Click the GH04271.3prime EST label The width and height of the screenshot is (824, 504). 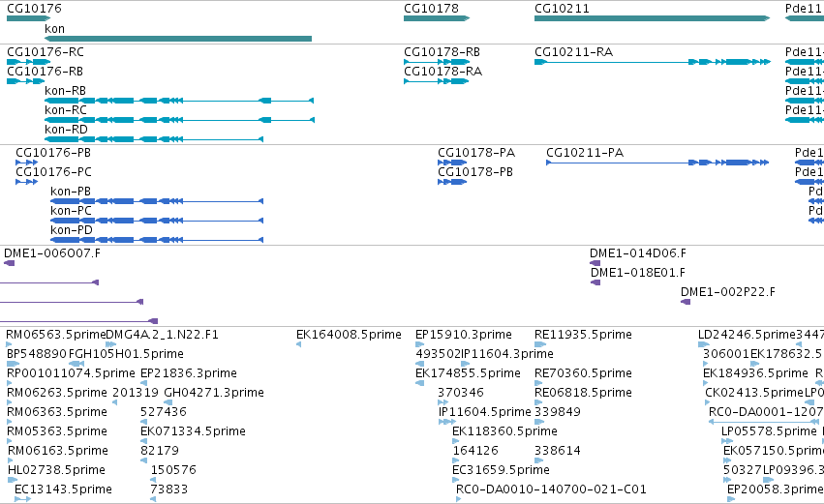(x=214, y=393)
